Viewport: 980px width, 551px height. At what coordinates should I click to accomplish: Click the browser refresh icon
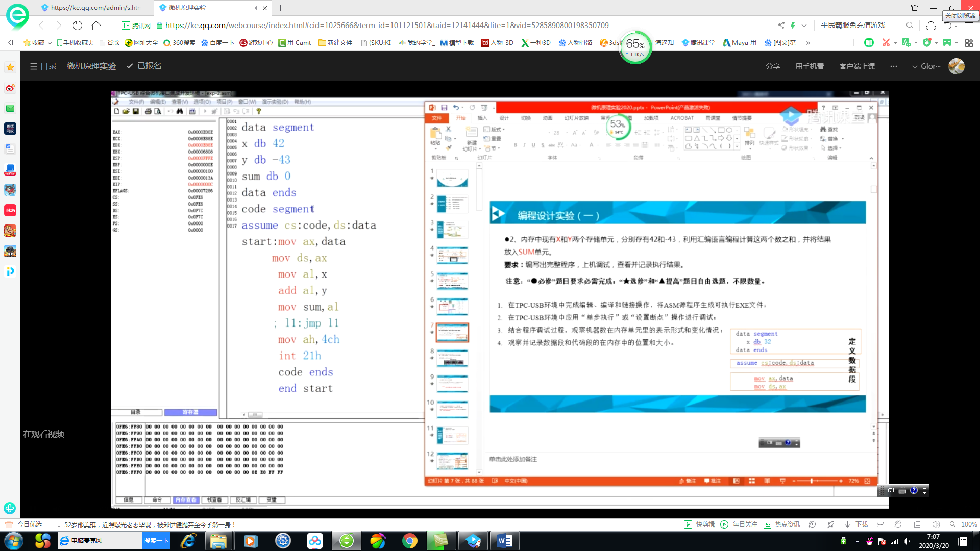coord(77,26)
